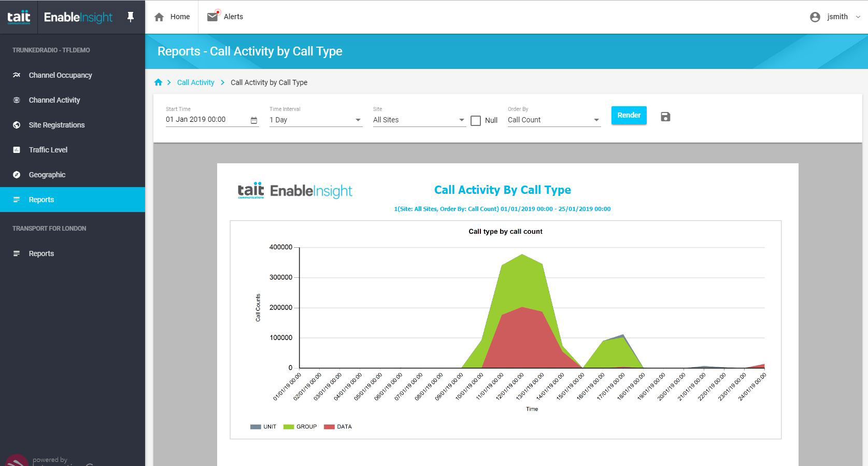Open Channel Occupancy page
Image resolution: width=868 pixels, height=466 pixels.
[61, 75]
